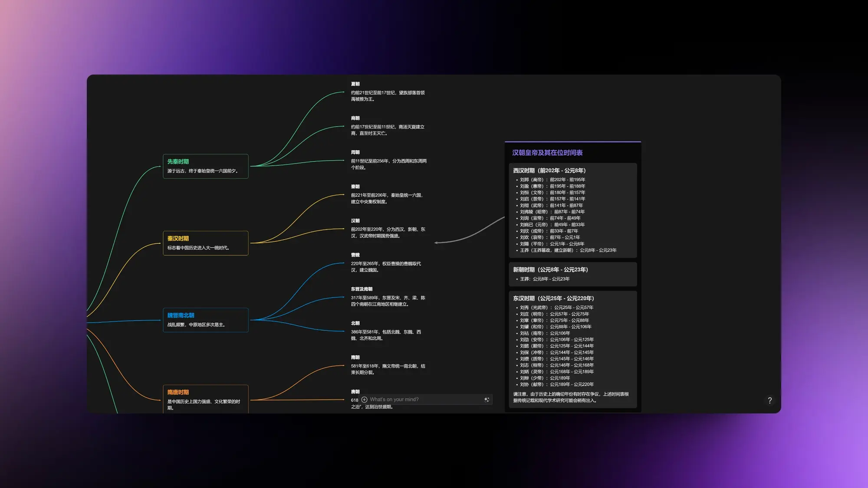Click the 周朝 child node
The image size is (868, 488).
[x=388, y=160]
